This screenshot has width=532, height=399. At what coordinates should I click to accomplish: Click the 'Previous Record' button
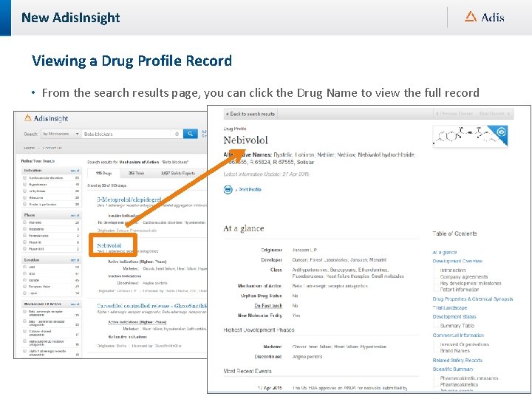tap(454, 114)
